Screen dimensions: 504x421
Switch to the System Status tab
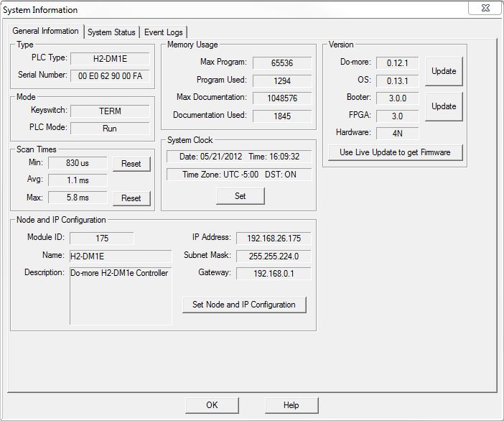[x=111, y=32]
